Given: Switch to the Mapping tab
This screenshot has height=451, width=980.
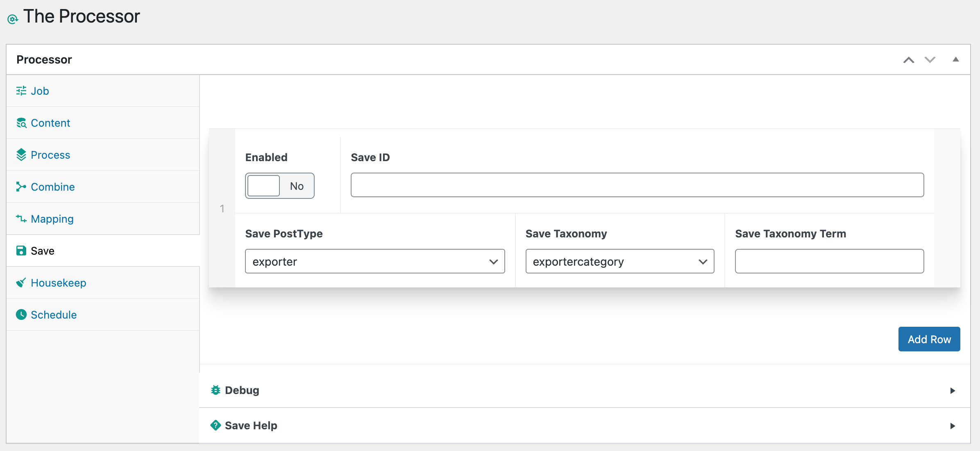Looking at the screenshot, I should pyautogui.click(x=52, y=219).
